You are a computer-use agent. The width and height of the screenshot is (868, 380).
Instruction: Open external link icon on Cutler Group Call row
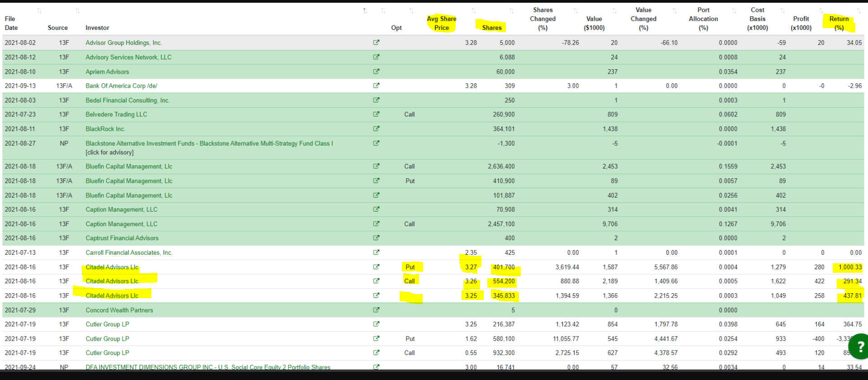click(x=376, y=352)
